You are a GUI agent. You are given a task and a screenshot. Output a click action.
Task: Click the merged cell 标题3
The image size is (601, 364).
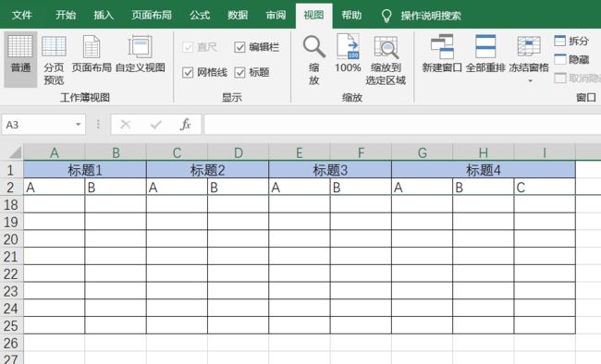pyautogui.click(x=330, y=170)
